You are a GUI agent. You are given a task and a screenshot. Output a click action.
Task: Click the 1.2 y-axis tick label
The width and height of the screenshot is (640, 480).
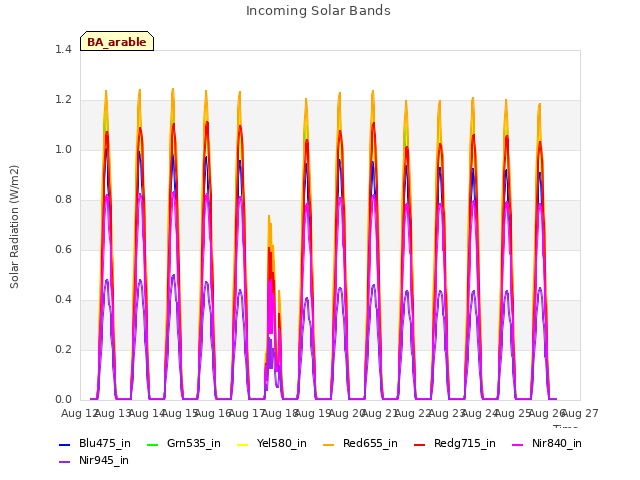point(63,100)
